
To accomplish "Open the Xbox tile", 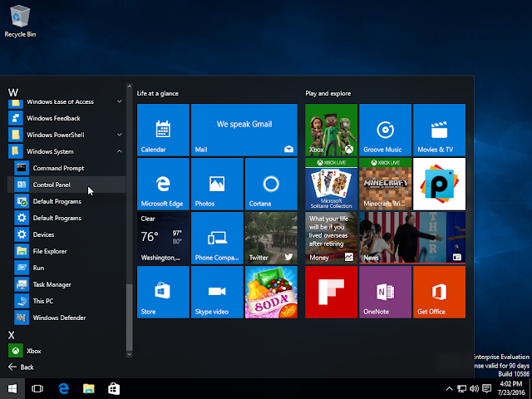I will tap(331, 130).
